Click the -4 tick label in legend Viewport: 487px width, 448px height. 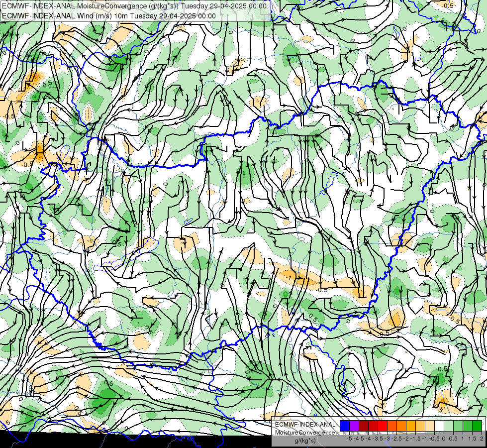pyautogui.click(x=368, y=439)
